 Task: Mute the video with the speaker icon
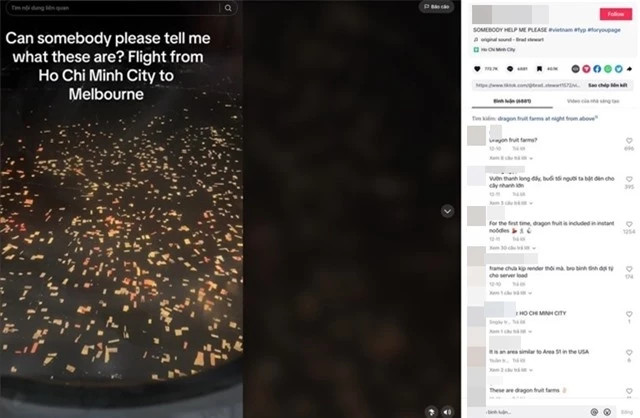447,412
